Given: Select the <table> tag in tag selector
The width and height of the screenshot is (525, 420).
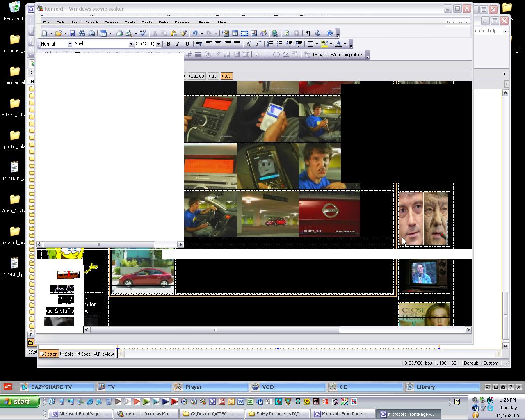Looking at the screenshot, I should pyautogui.click(x=196, y=76).
